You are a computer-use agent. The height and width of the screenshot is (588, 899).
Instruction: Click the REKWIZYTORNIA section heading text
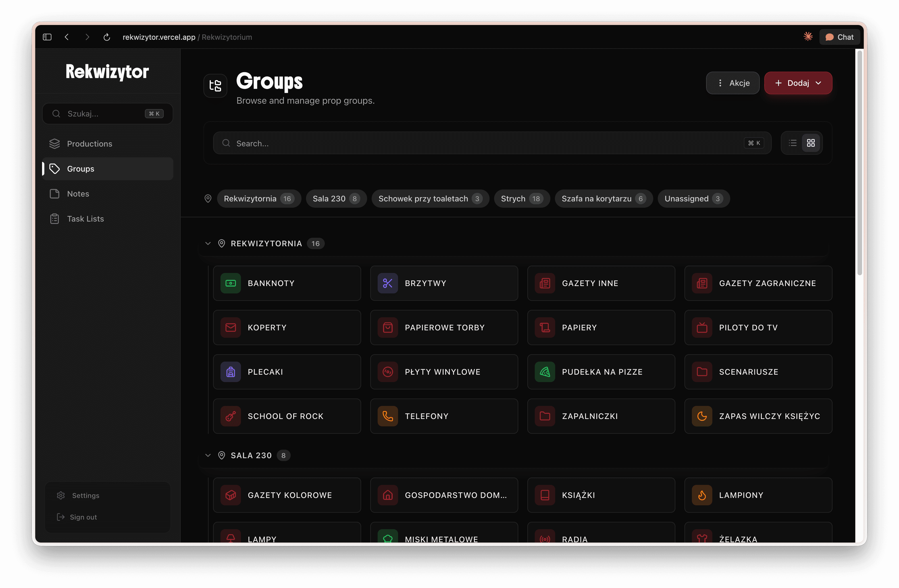tap(266, 244)
